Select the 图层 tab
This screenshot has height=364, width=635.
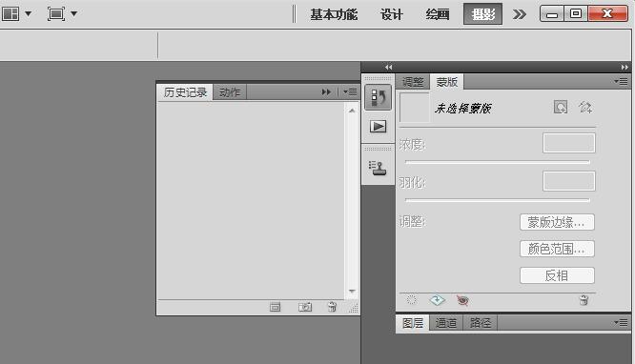click(413, 323)
